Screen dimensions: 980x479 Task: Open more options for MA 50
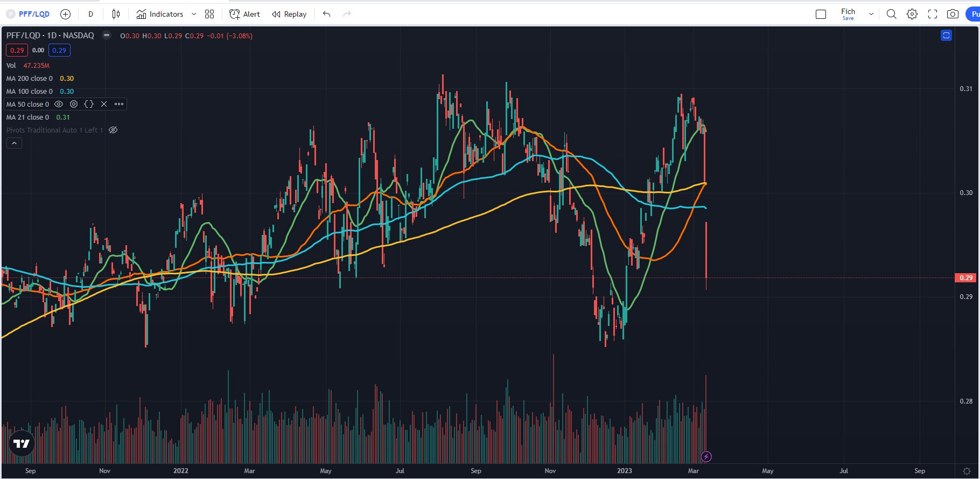coord(119,104)
